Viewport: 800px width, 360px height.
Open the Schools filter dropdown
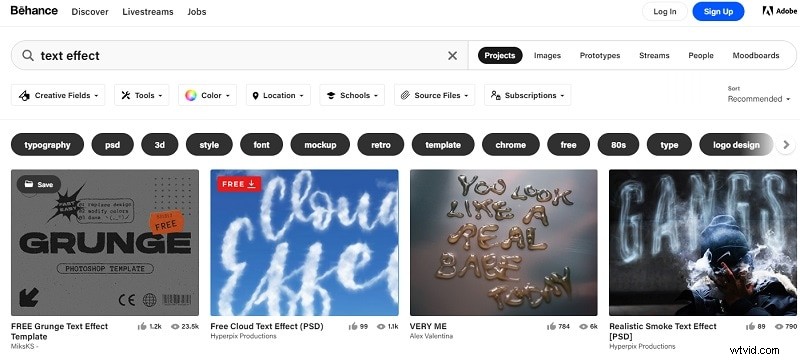pos(352,95)
